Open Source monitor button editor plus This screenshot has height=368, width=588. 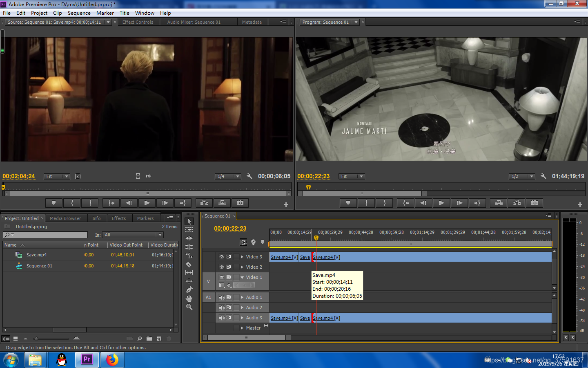[x=286, y=204]
